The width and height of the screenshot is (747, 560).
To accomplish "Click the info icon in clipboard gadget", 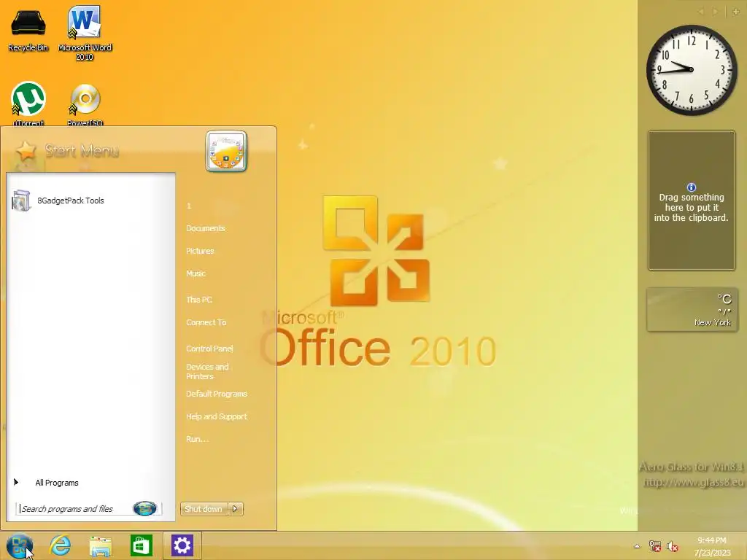I will 692,187.
